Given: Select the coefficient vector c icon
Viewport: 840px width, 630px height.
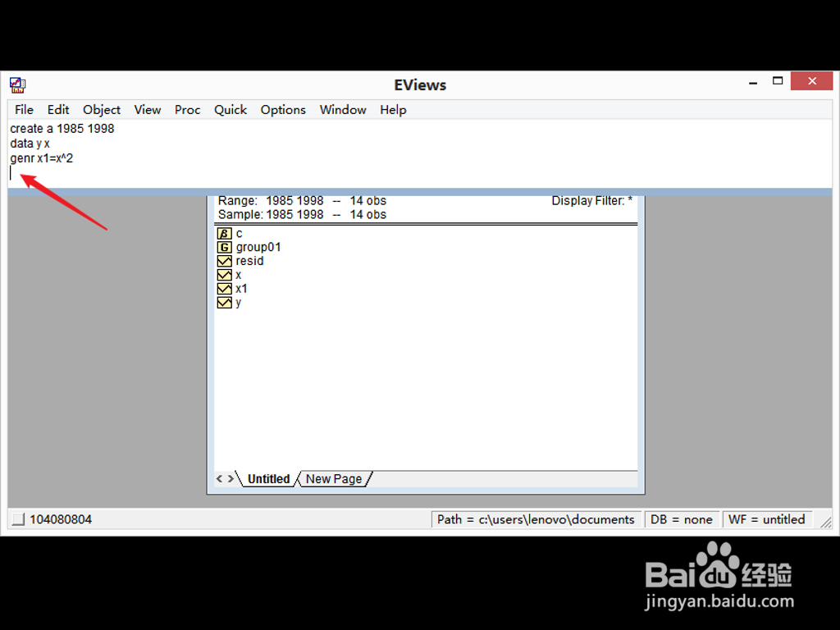Looking at the screenshot, I should pyautogui.click(x=225, y=234).
